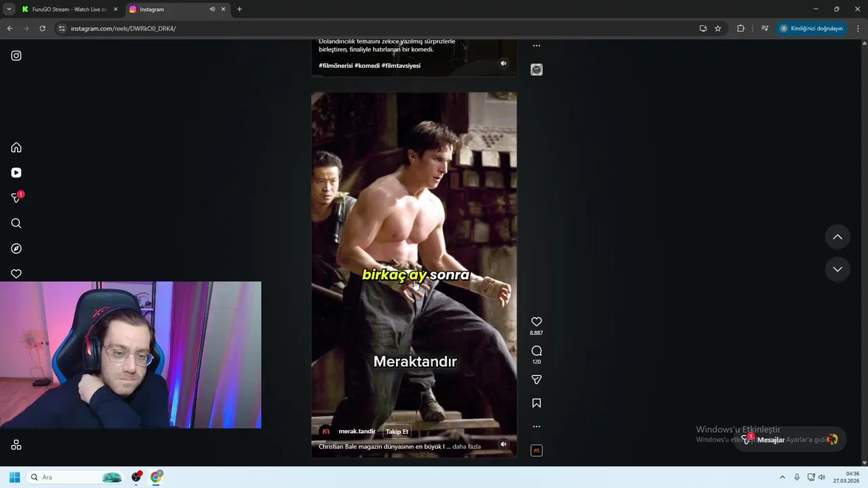Follow merak.tandir with 'Takip Et'
868x488 pixels.
397,432
